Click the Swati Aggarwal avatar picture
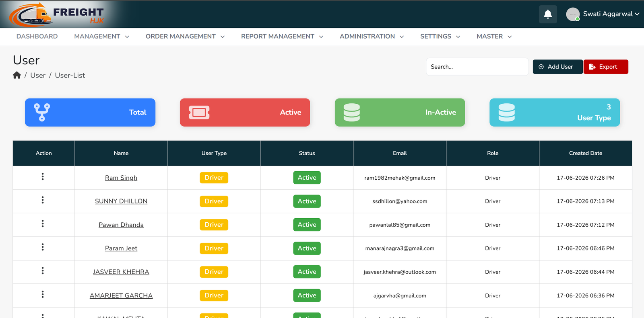 click(573, 14)
